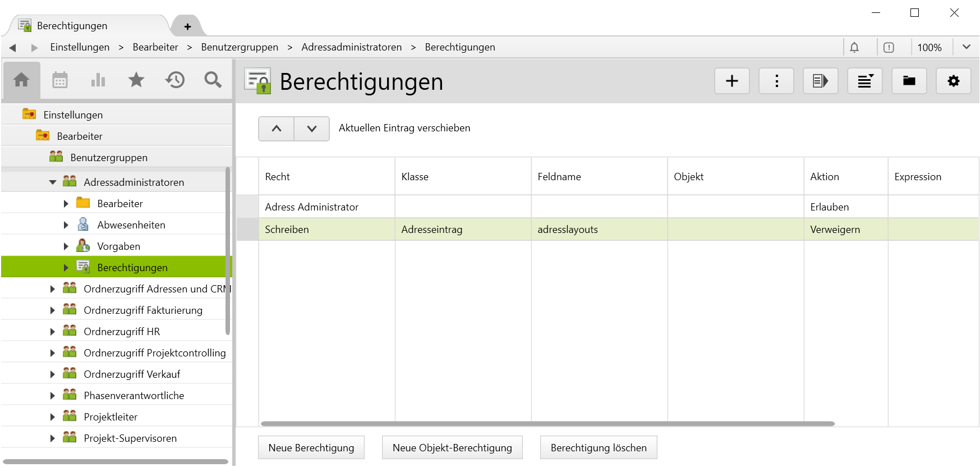This screenshot has height=467, width=980.
Task: Click the Berechtigung löschen button
Action: pyautogui.click(x=598, y=448)
